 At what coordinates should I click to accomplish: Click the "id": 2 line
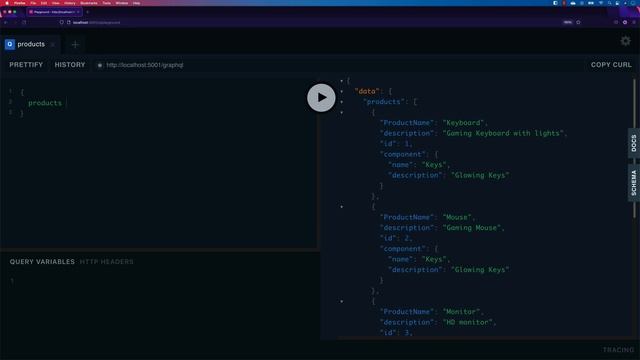pyautogui.click(x=396, y=238)
